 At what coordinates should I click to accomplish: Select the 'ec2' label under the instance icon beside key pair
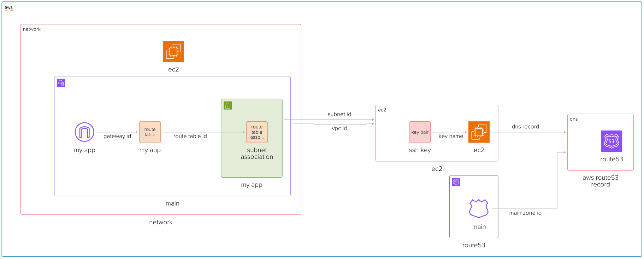tap(479, 150)
